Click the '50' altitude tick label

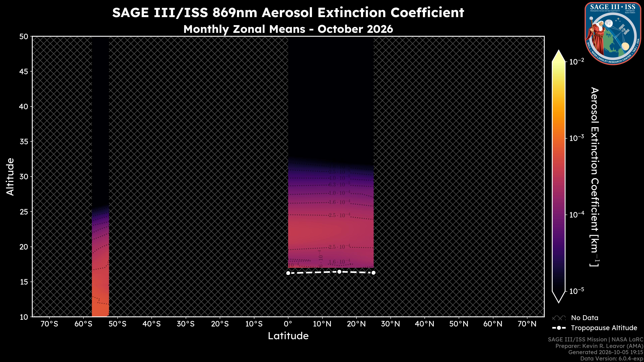[x=24, y=37]
